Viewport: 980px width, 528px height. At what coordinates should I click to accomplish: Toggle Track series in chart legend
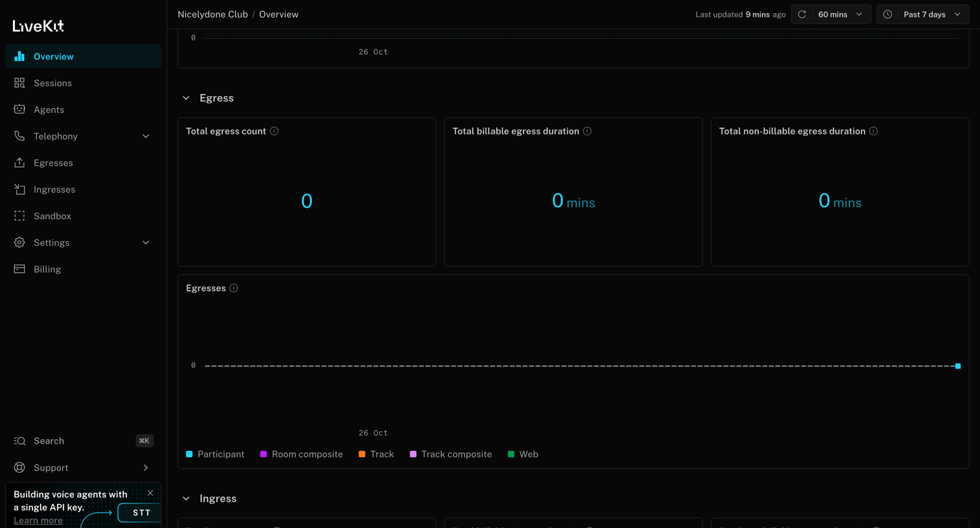tap(376, 454)
